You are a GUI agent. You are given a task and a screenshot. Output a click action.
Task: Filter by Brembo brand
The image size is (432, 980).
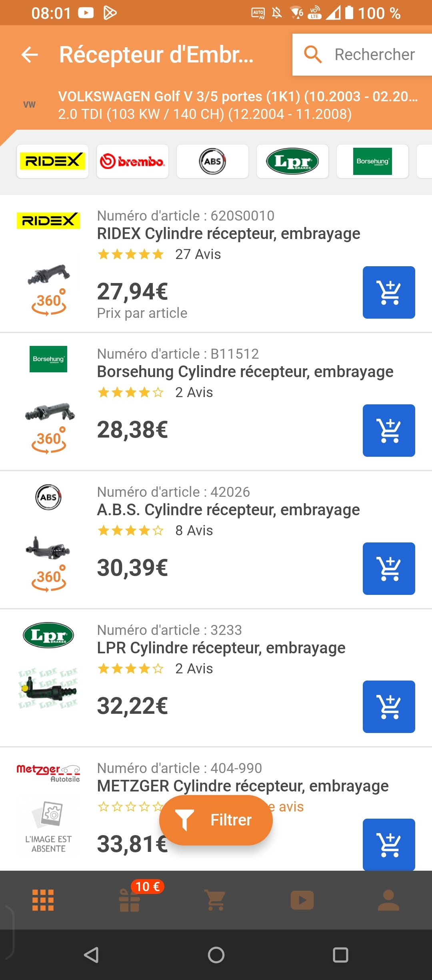point(132,161)
